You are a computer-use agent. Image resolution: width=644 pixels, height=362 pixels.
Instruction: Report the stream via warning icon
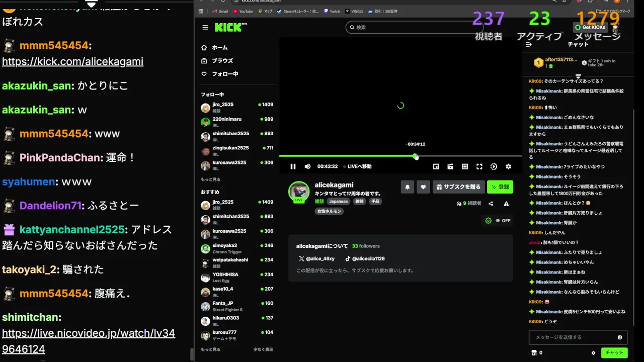(506, 204)
